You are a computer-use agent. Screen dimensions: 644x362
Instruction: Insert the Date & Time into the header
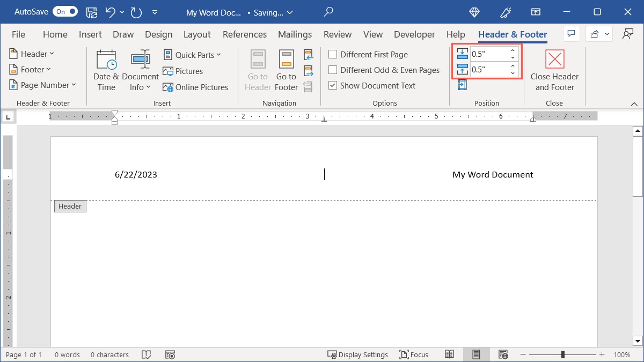[106, 70]
